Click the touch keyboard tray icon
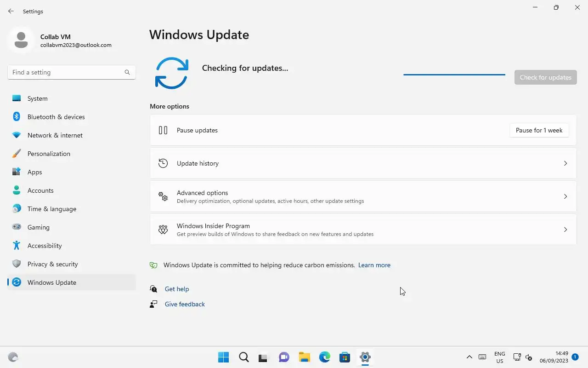Screen dimensions: 588x368 (x=482, y=357)
